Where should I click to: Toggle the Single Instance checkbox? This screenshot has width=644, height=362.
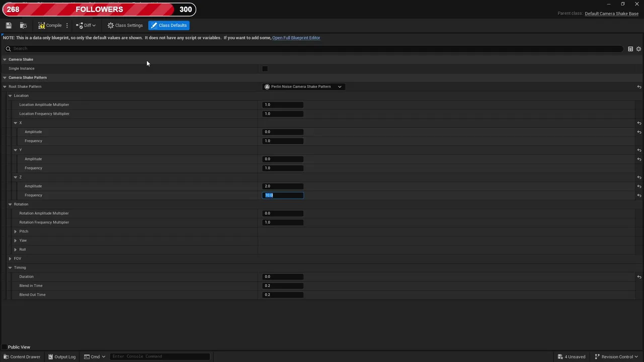265,68
